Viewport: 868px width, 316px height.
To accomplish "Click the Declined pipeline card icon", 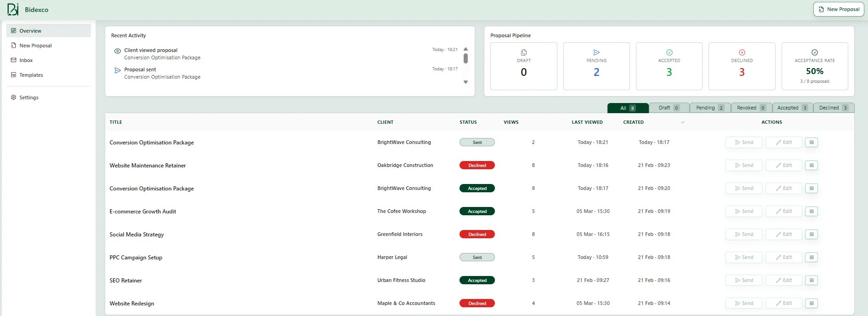I will pyautogui.click(x=742, y=52).
